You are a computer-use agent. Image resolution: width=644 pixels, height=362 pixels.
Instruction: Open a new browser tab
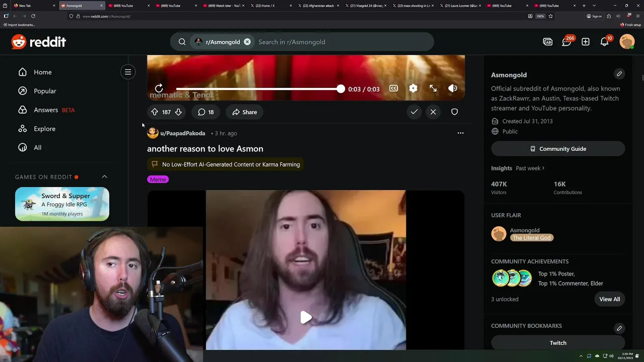pyautogui.click(x=584, y=6)
